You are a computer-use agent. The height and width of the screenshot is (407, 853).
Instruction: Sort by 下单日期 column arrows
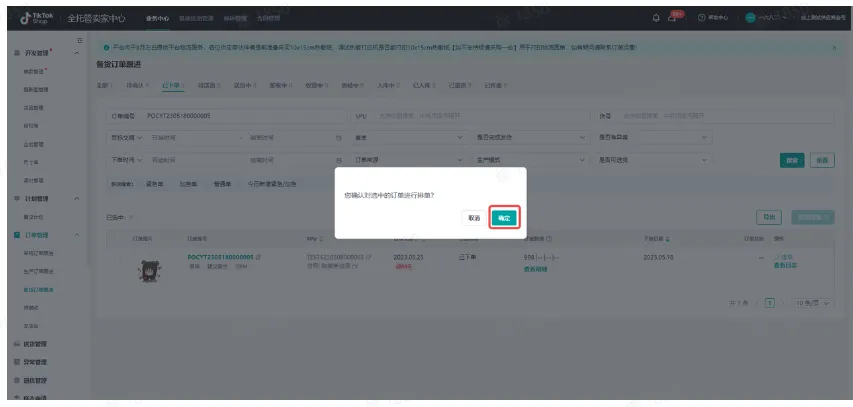[x=668, y=239]
